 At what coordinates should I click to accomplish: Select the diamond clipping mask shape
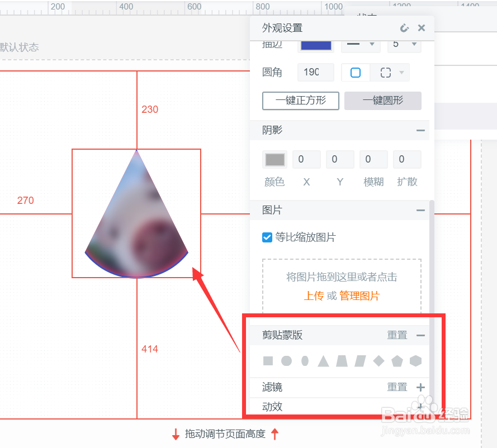pos(379,361)
